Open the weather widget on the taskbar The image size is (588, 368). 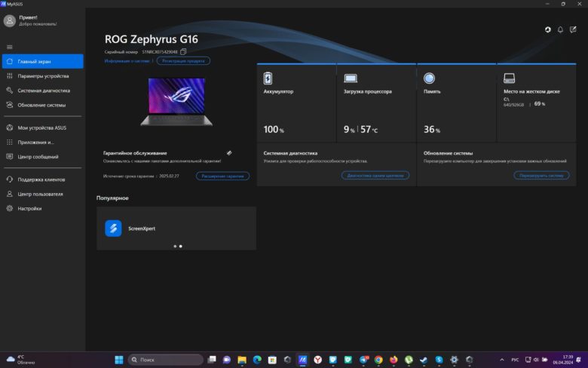(x=20, y=360)
